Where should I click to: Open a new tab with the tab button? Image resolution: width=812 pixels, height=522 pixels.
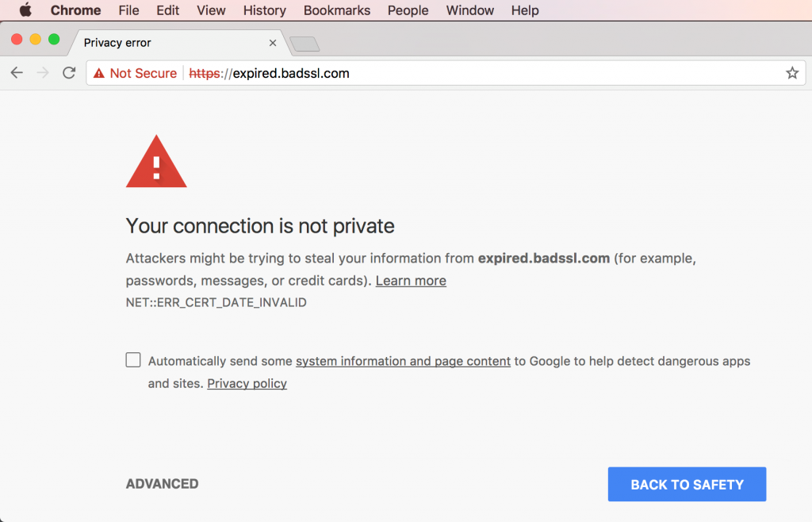304,44
